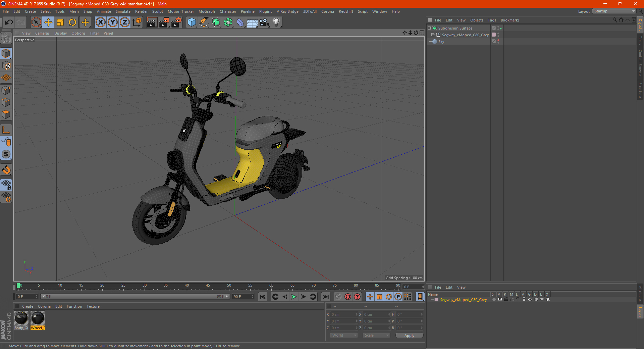Screen dimensions: 644x349
Task: Toggle Autokeying button
Action: click(348, 297)
